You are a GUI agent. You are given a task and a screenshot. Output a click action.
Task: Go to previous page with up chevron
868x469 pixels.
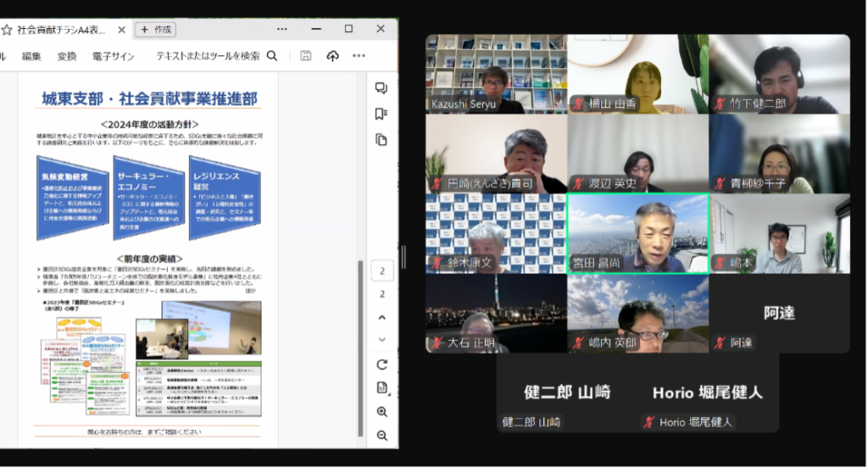click(382, 317)
